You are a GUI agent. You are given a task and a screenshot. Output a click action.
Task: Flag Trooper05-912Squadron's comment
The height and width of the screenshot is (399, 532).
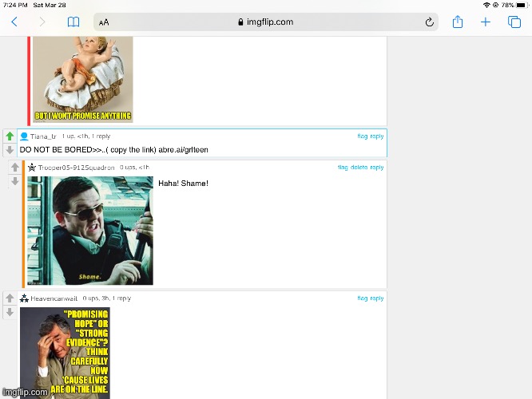click(343, 167)
